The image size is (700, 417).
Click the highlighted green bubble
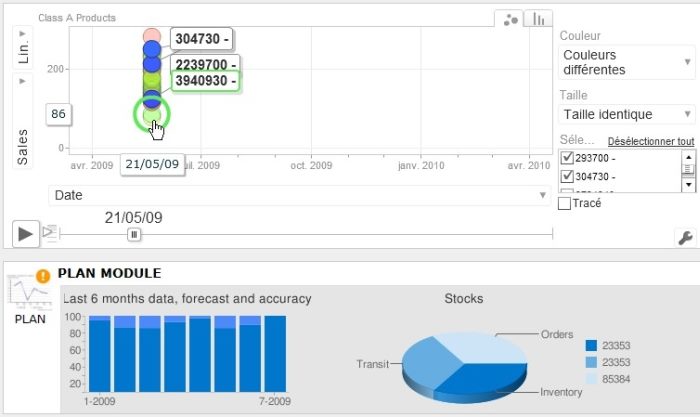[x=151, y=115]
